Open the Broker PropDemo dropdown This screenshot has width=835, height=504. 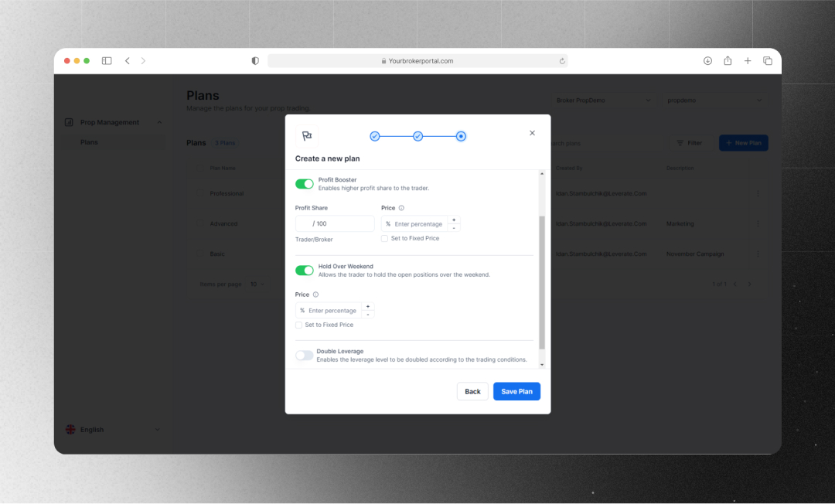click(603, 100)
